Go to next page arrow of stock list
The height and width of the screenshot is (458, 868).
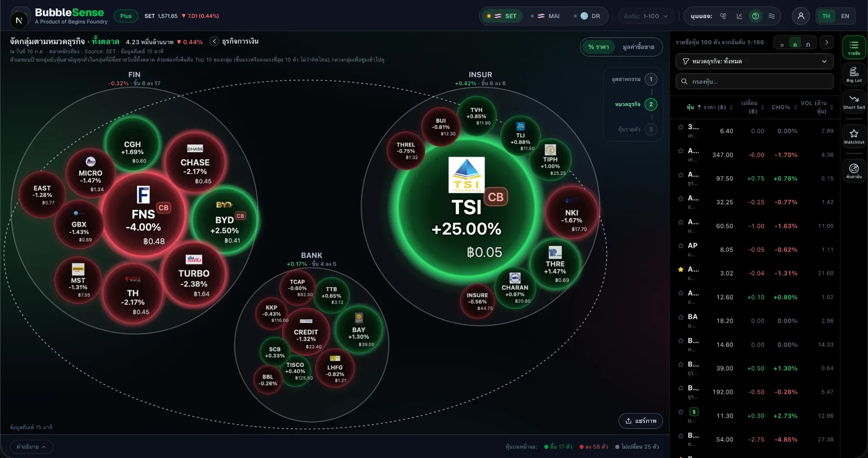827,42
